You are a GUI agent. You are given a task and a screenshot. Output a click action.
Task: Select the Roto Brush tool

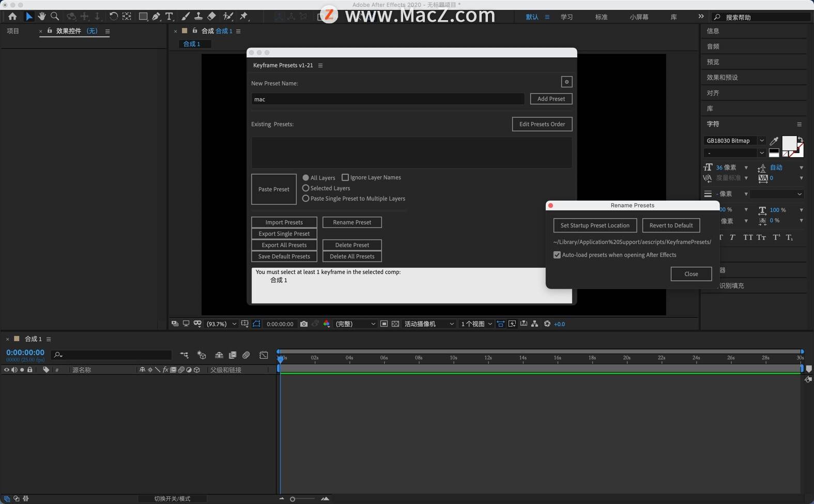228,17
